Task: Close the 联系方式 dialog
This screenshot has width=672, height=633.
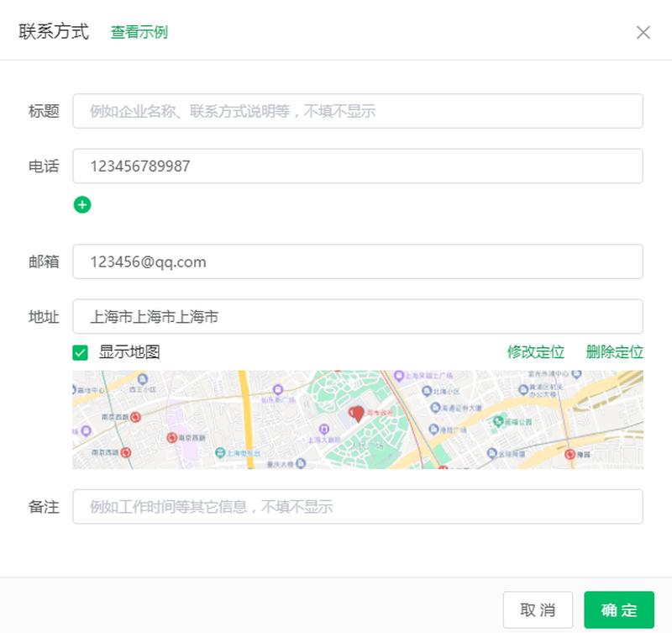Action: [644, 33]
